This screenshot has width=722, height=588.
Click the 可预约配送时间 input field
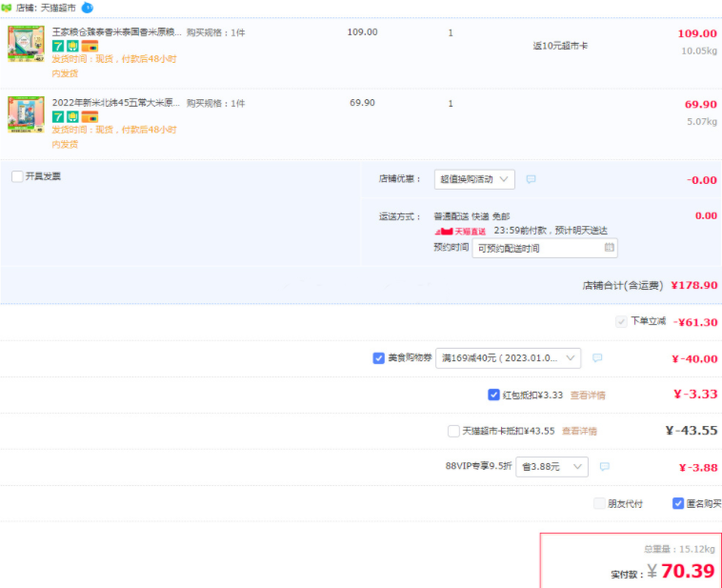[538, 248]
